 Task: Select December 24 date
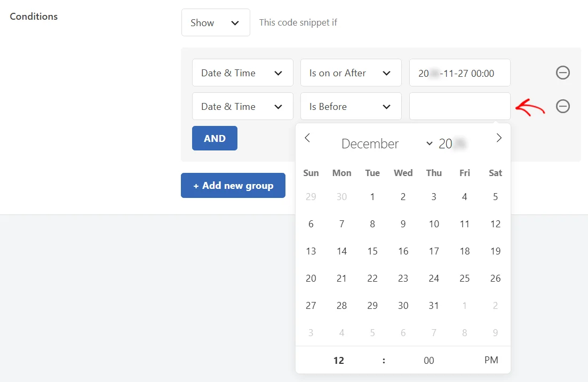(x=434, y=278)
